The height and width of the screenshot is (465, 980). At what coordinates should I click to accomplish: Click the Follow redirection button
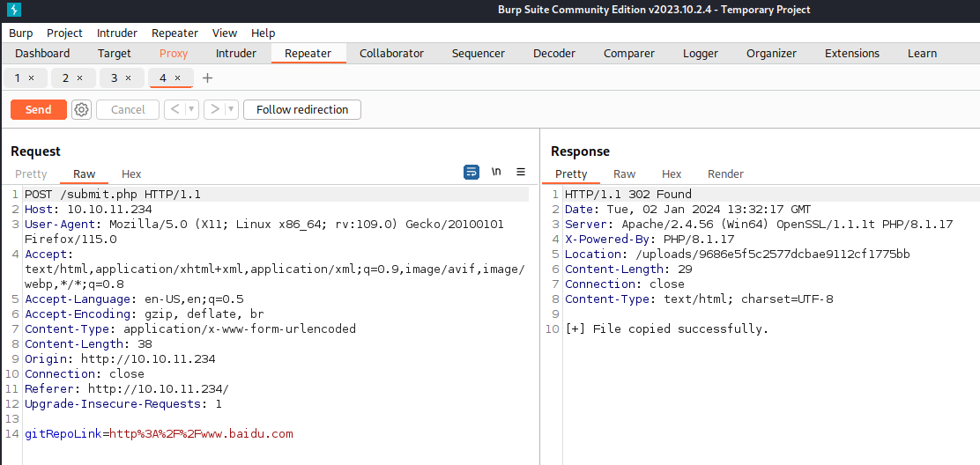(x=302, y=110)
